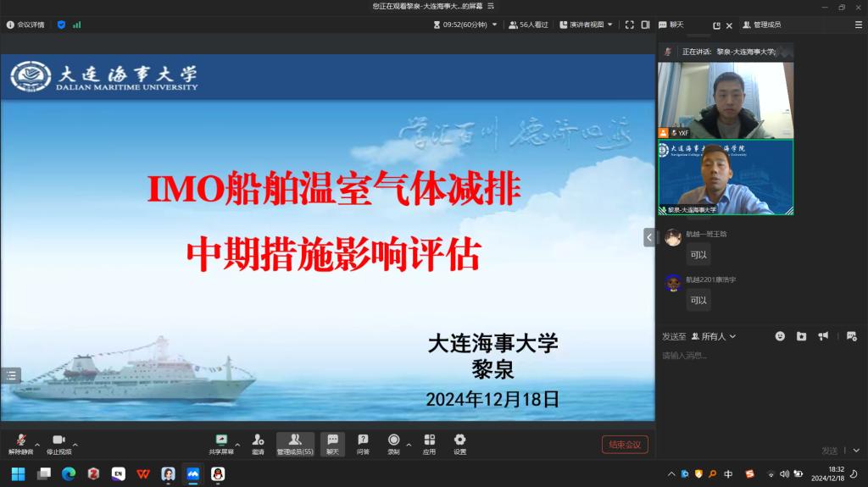Stop camera using 停止视频 button

click(58, 444)
